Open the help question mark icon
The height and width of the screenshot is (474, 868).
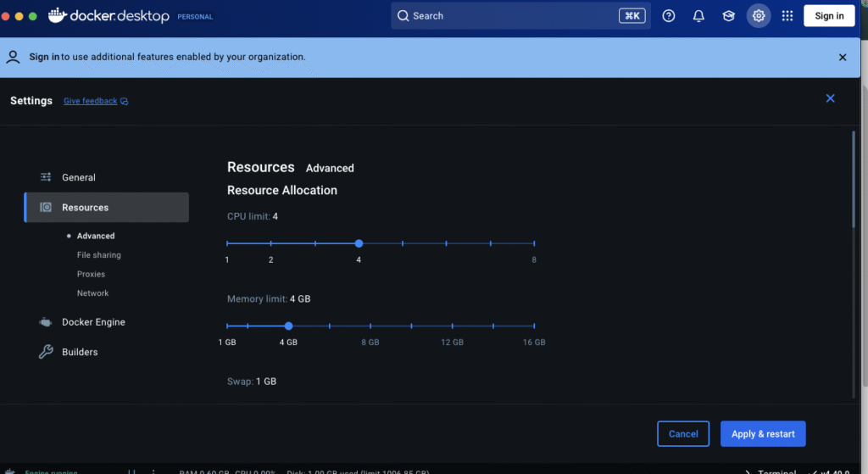click(669, 16)
